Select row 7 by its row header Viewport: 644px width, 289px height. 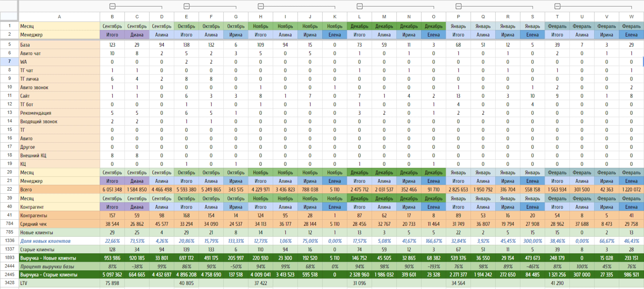pos(9,62)
